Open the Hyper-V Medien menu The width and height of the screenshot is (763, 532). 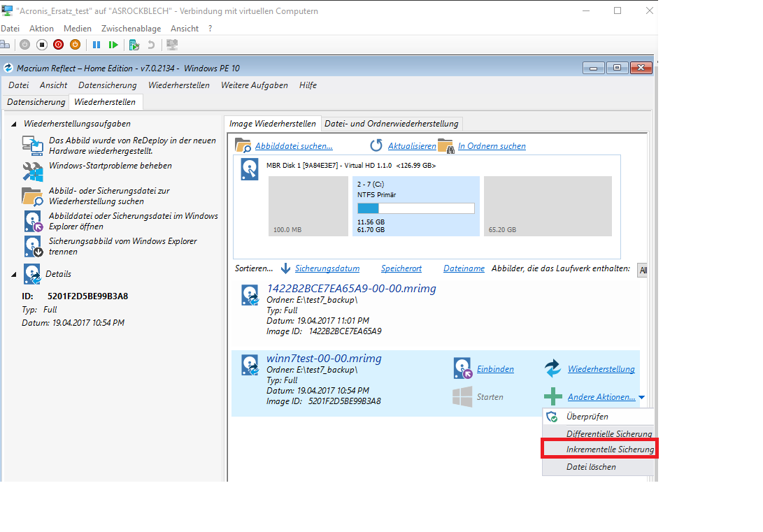pyautogui.click(x=78, y=28)
